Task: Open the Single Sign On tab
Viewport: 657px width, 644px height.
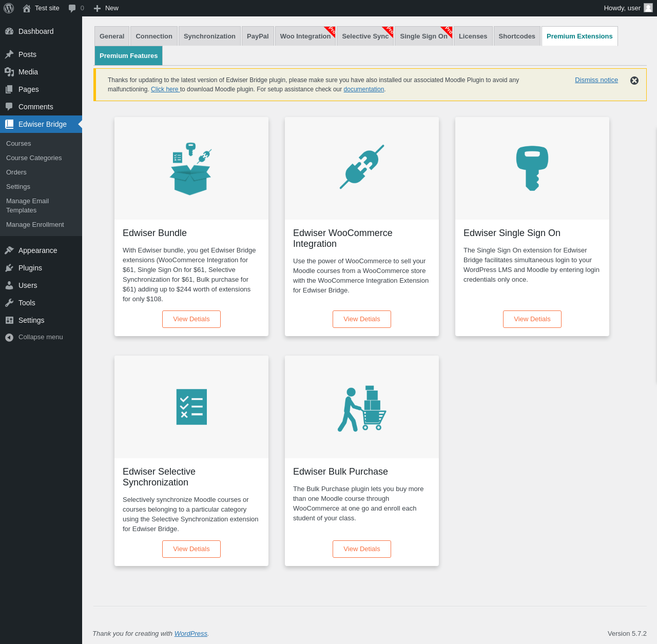Action: point(424,36)
